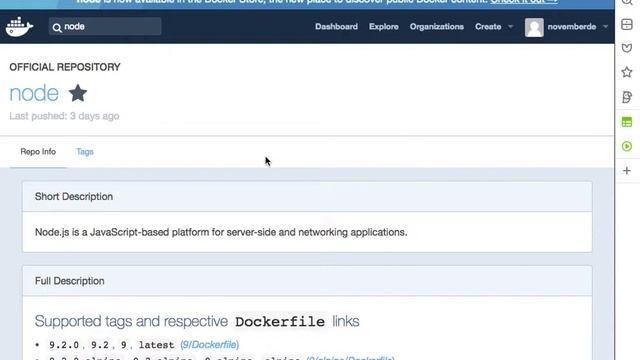This screenshot has height=360, width=640.
Task: Click the 9.2.0 tag text
Action: (64, 345)
